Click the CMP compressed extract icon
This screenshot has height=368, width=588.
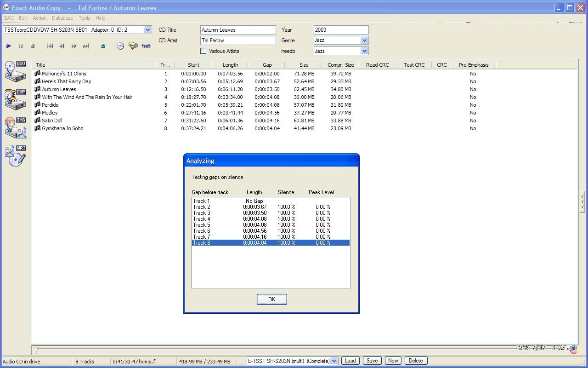15,99
